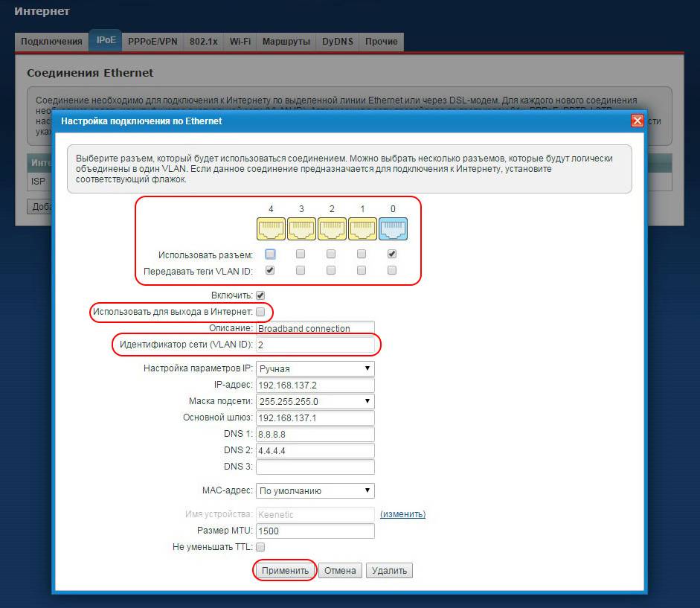This screenshot has width=700, height=608.
Task: Switch to the 'Wi-Fi' tab
Action: [x=240, y=42]
